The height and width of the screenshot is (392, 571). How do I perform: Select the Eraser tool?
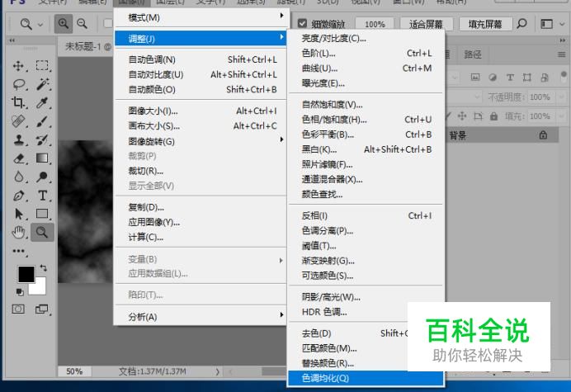click(19, 158)
